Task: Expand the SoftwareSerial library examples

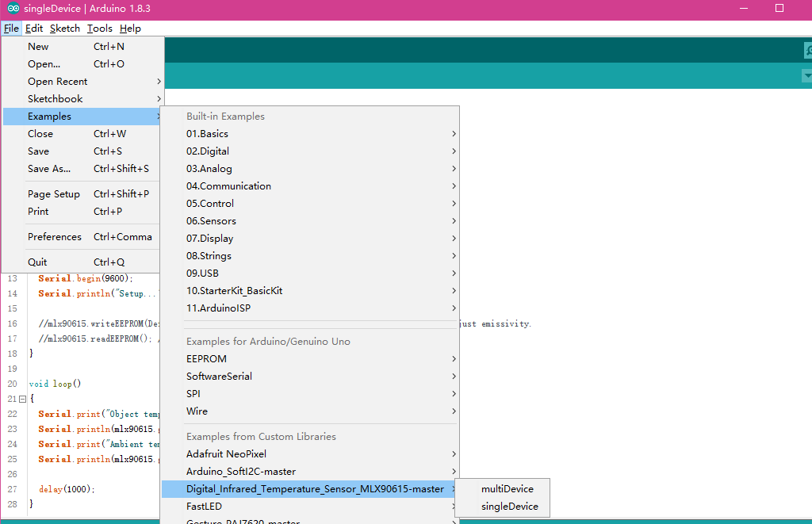Action: (x=310, y=377)
